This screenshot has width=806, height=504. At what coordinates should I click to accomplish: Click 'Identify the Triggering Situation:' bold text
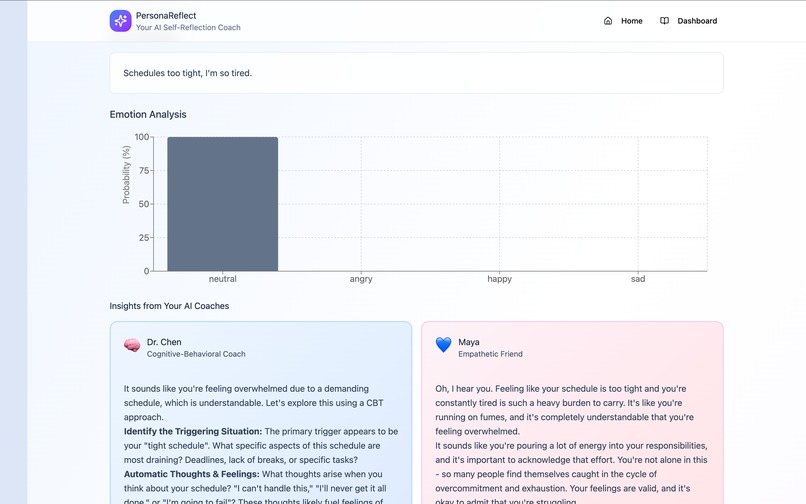(193, 431)
